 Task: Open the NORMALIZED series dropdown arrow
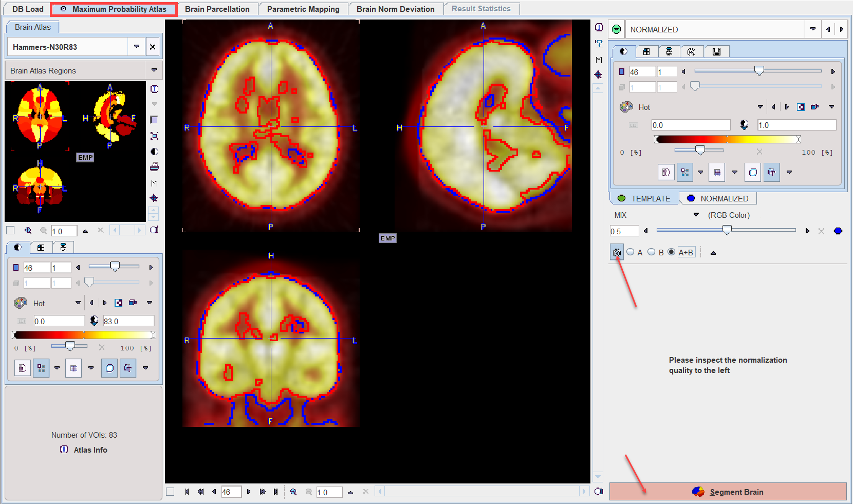(x=812, y=29)
